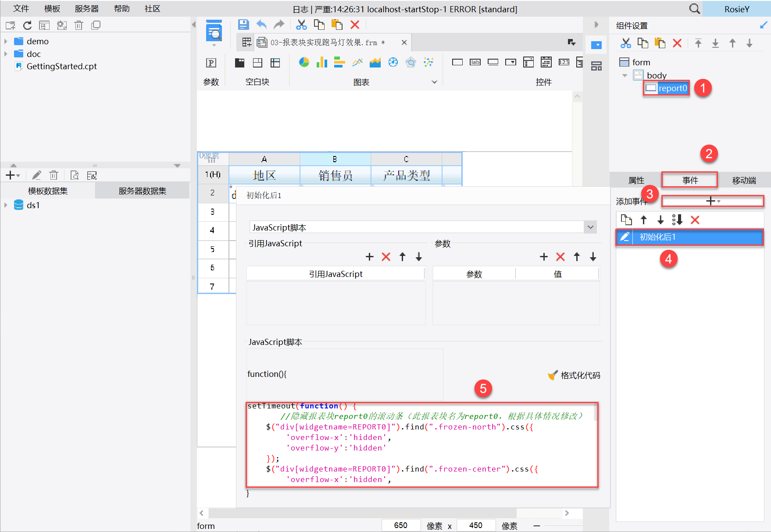
Task: Collapse the left panel with arrow
Action: [193, 25]
